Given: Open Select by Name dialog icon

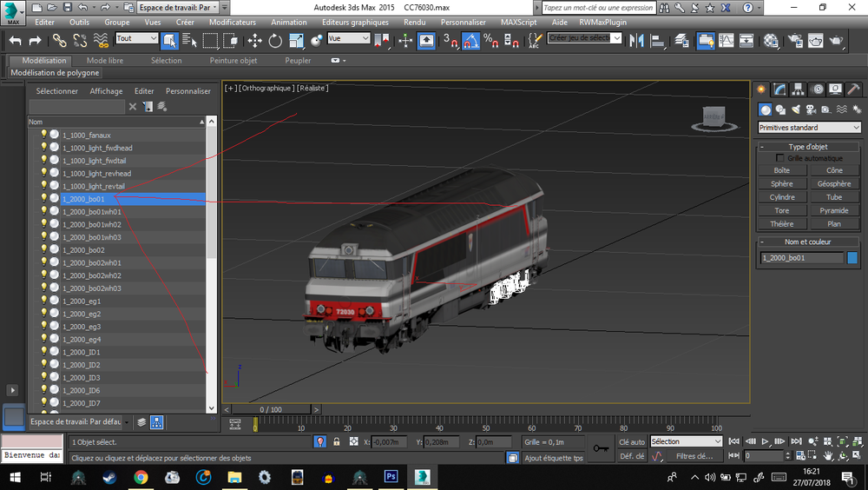Looking at the screenshot, I should point(189,41).
